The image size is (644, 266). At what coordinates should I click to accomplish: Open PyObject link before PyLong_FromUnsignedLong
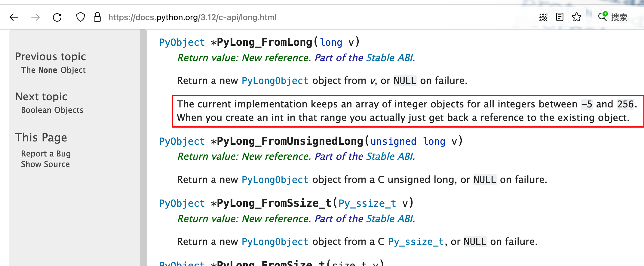click(x=182, y=141)
